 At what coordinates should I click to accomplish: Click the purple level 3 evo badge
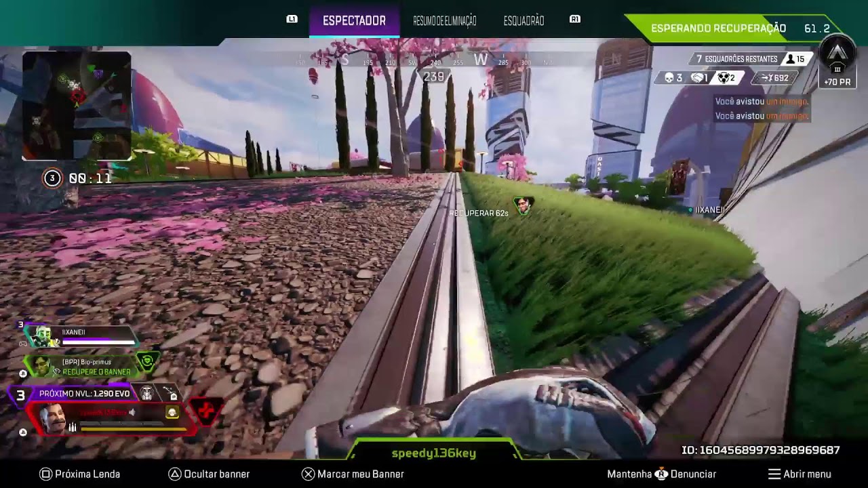pos(20,394)
